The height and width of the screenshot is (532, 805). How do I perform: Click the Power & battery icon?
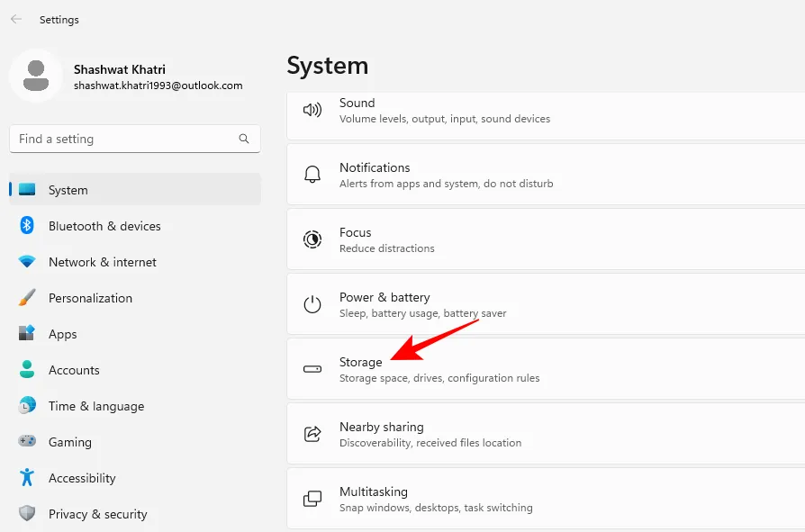coord(312,304)
